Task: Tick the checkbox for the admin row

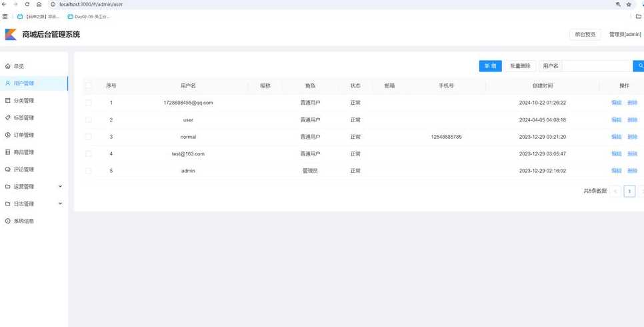Action: tap(88, 170)
